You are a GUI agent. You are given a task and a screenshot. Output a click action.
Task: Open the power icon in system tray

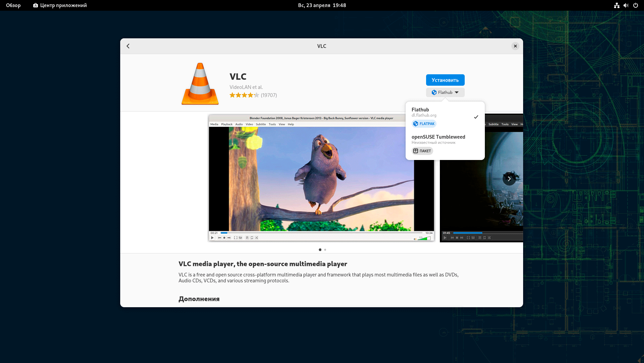(635, 5)
